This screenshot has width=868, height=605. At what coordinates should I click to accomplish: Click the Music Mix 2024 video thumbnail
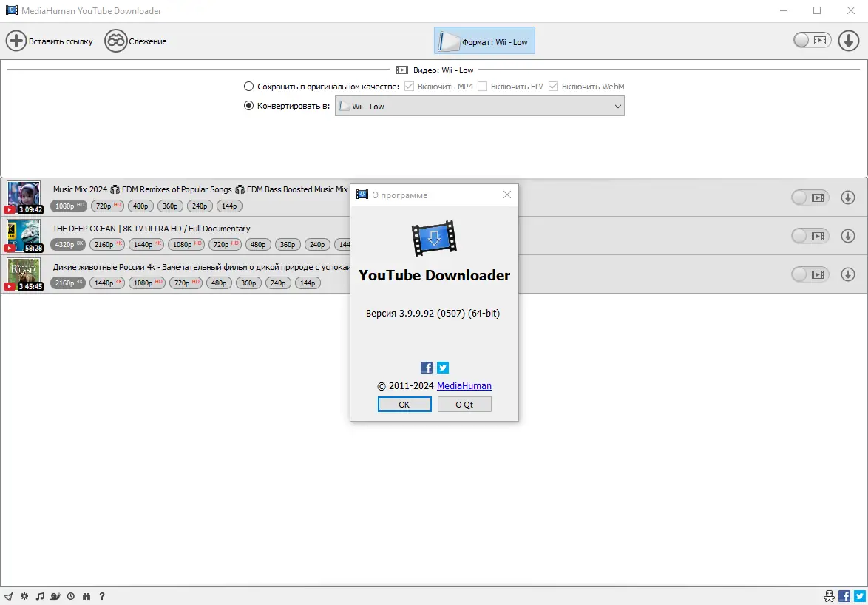23,197
